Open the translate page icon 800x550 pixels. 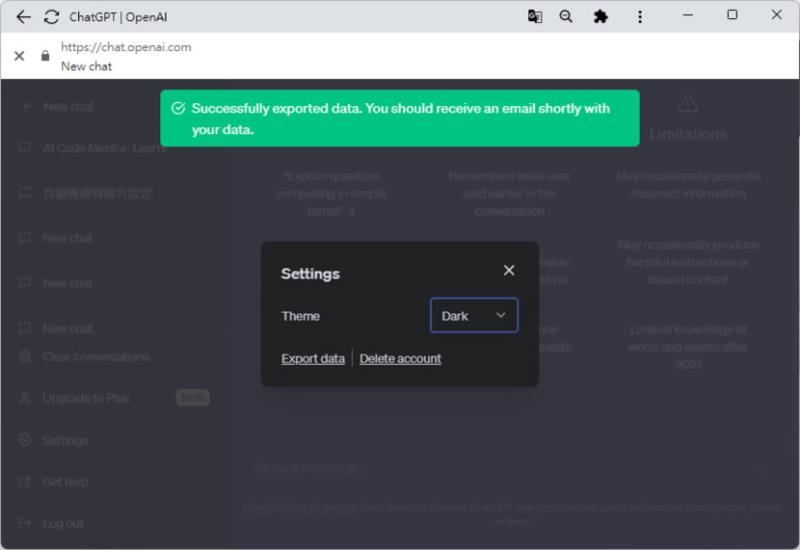pos(535,17)
